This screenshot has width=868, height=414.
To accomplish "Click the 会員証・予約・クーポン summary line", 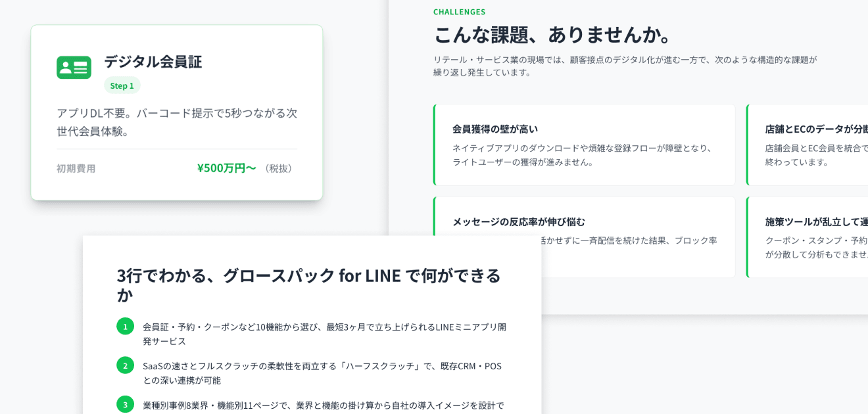I will (325, 333).
